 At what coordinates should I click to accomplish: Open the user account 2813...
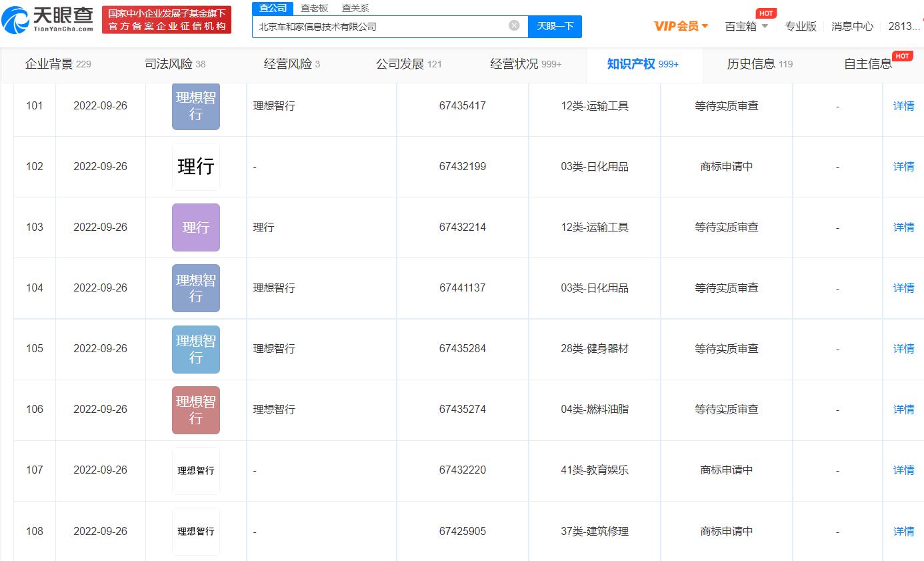pos(905,26)
